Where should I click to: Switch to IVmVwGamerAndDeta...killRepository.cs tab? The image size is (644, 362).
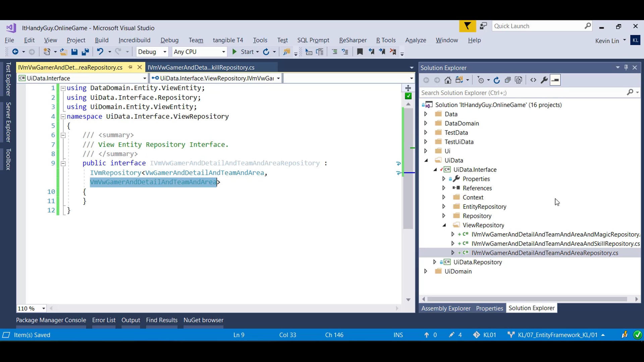(x=201, y=67)
